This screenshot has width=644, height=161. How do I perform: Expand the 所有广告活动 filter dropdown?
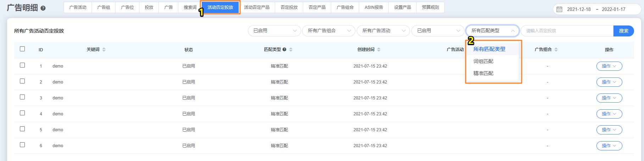coord(383,31)
